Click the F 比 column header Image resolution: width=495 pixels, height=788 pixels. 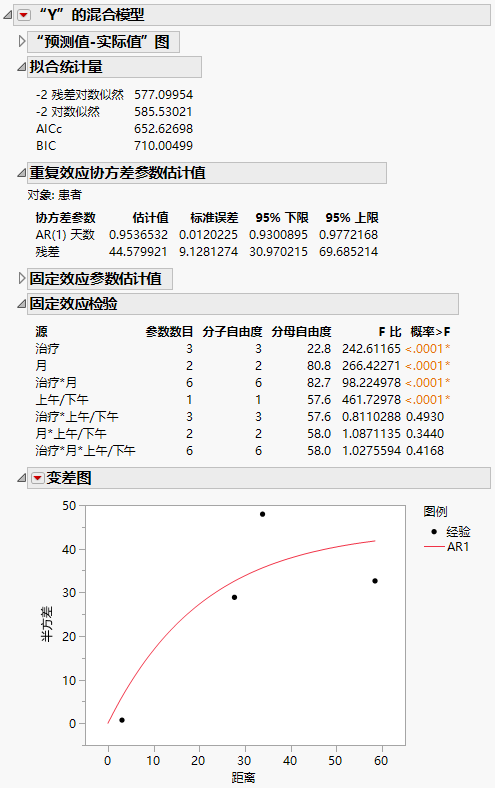[x=389, y=332]
